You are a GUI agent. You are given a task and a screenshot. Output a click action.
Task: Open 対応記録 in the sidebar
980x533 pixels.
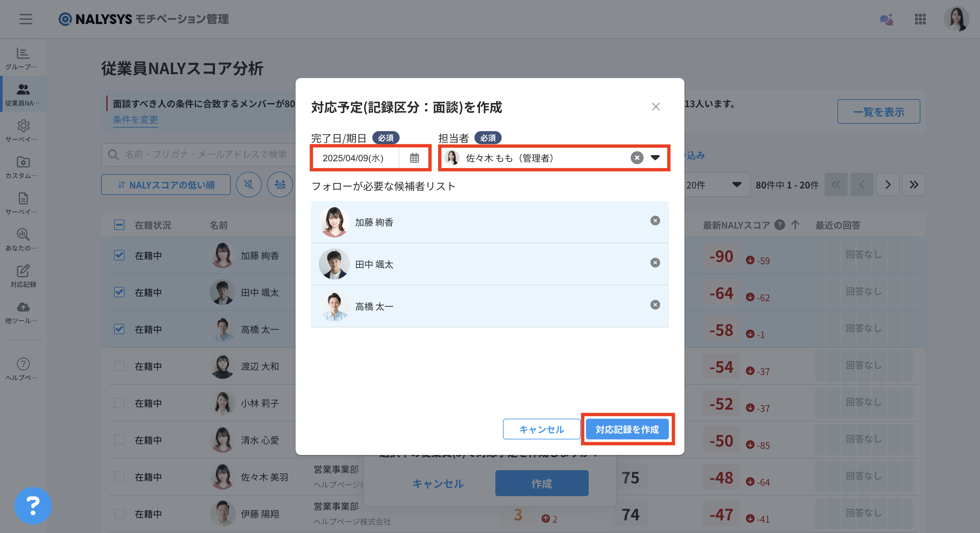click(23, 276)
